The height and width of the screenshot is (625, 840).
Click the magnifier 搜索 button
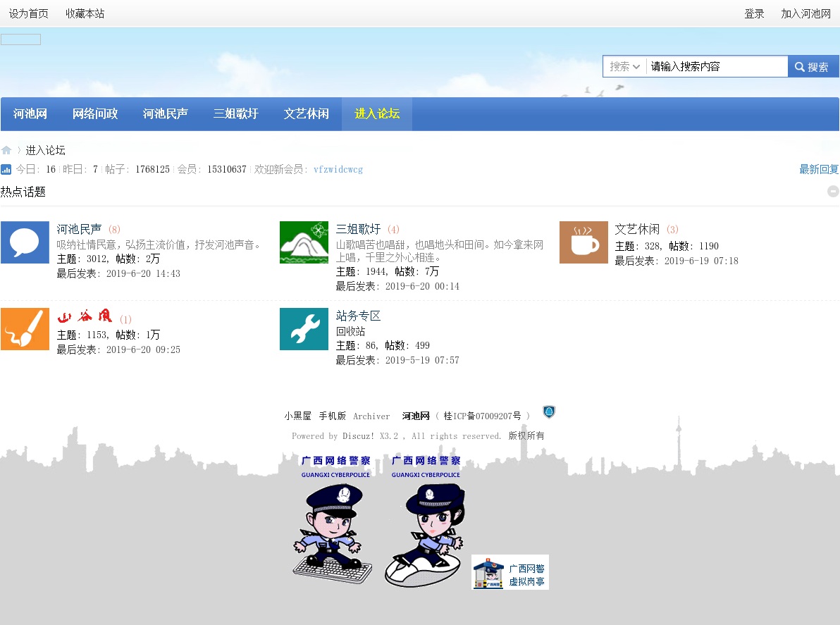[x=813, y=66]
